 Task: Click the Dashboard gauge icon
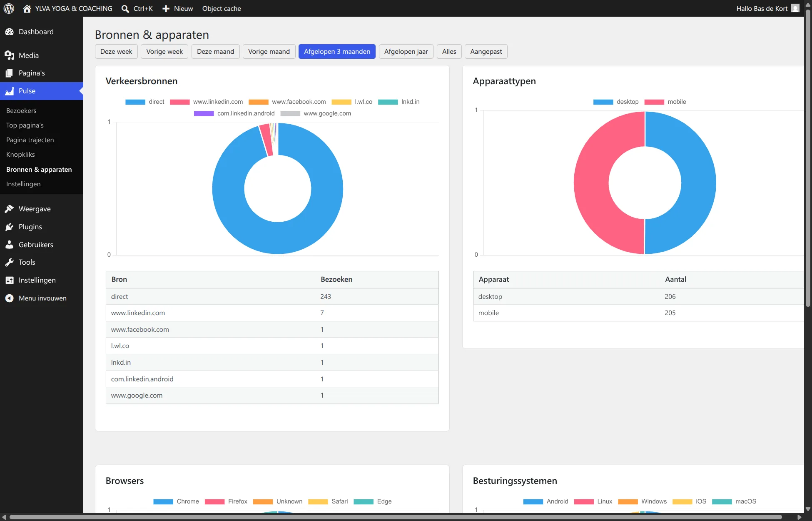pyautogui.click(x=9, y=32)
